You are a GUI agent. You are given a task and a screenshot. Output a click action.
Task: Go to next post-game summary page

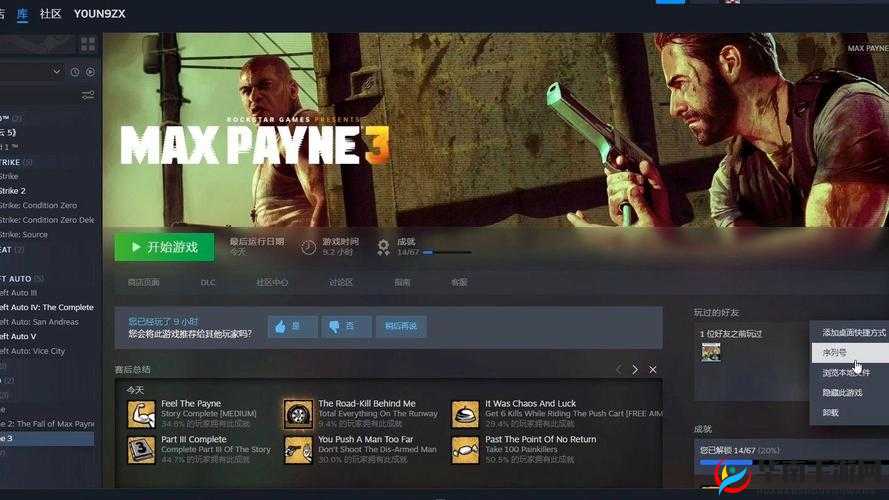coord(635,369)
